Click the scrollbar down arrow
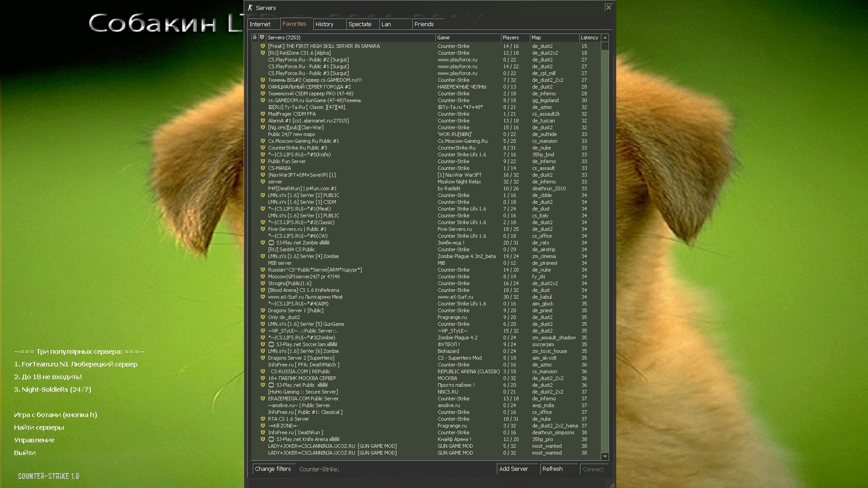This screenshot has height=488, width=868. click(x=605, y=456)
